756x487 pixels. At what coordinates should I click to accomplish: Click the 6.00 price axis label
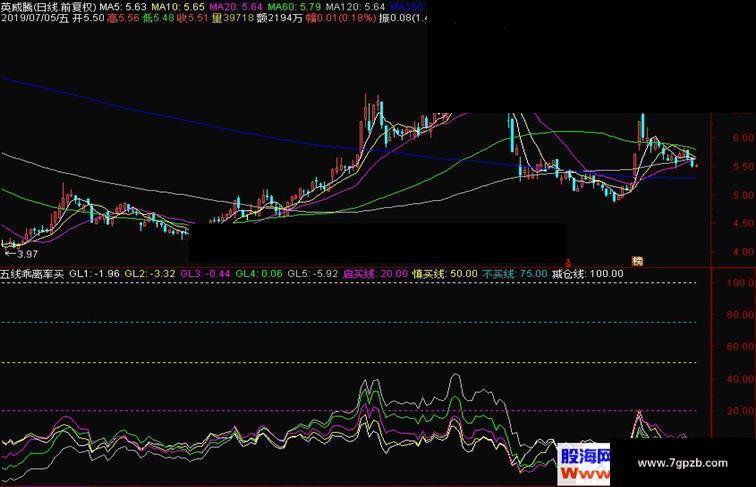743,138
